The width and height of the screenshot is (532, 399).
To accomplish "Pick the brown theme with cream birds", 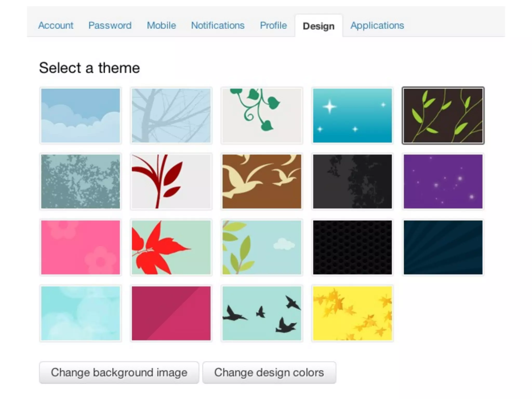I will coord(262,181).
